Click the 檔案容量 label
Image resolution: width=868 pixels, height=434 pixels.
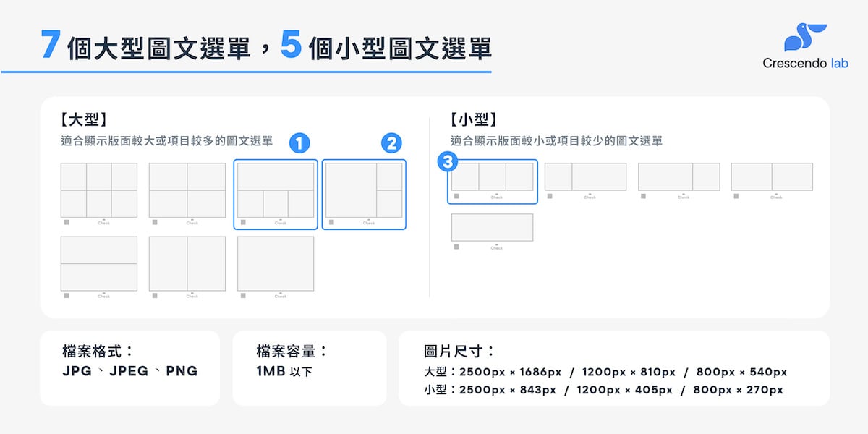tap(292, 352)
